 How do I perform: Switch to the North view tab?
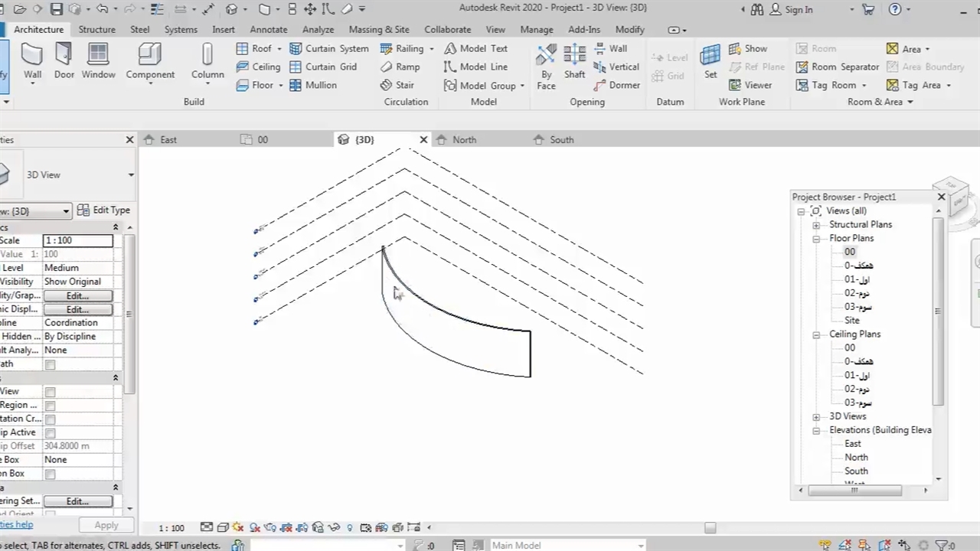click(464, 140)
